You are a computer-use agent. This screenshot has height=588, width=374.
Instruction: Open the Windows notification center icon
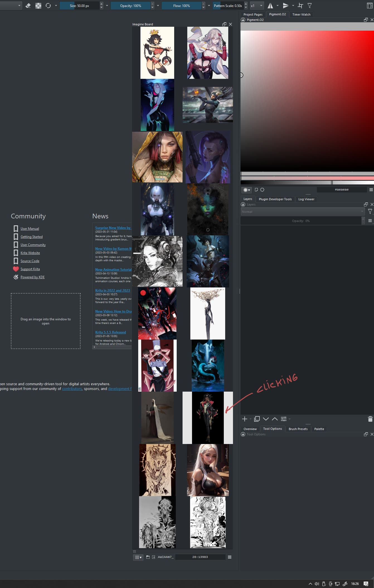coord(366,584)
